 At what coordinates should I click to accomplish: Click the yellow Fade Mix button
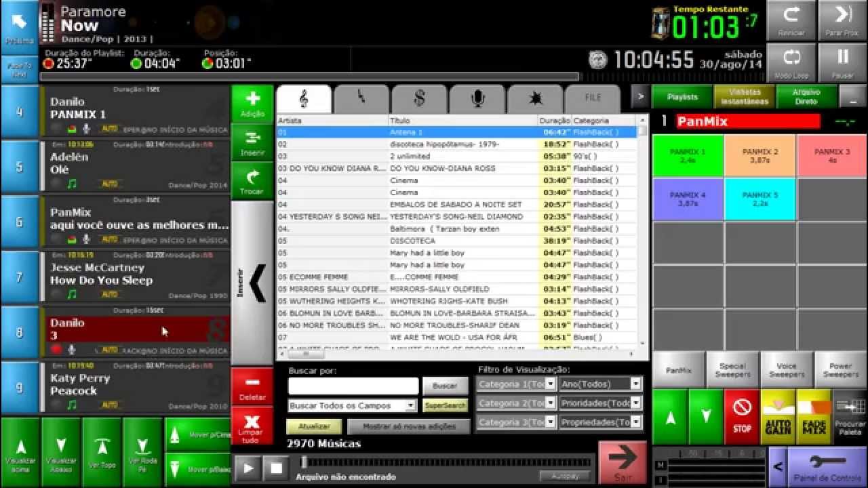pos(814,417)
